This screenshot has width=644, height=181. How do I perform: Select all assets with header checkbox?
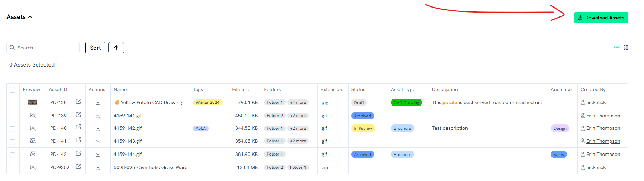[13, 90]
